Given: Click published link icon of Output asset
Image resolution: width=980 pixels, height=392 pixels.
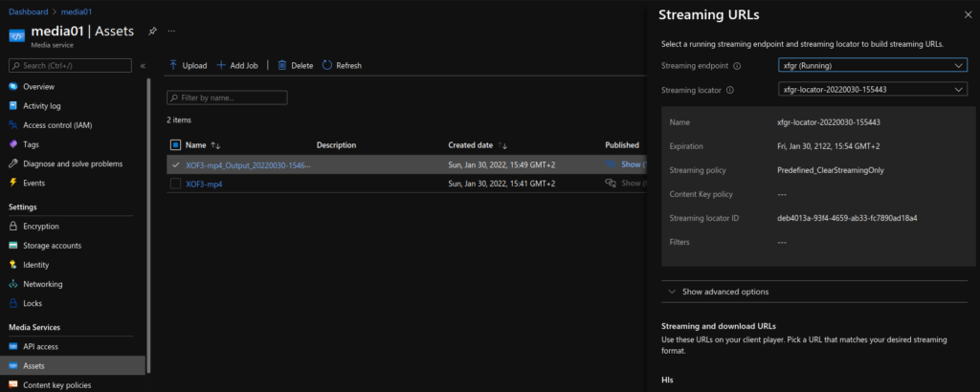Looking at the screenshot, I should (x=612, y=164).
